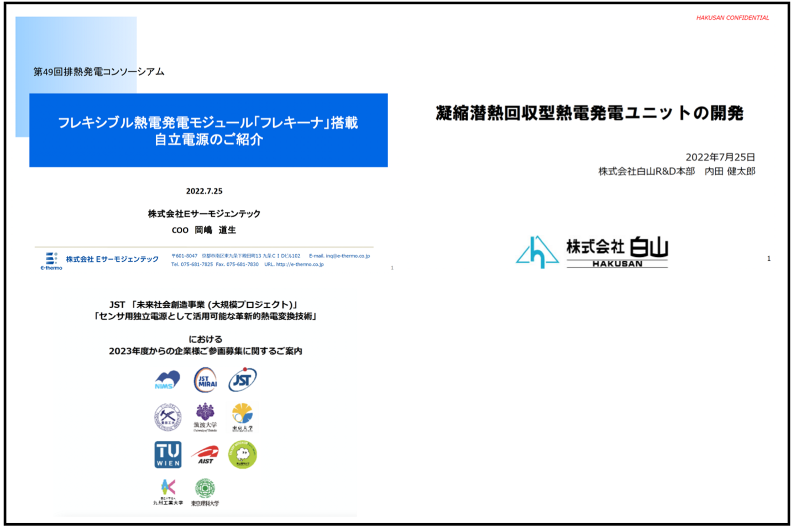The height and width of the screenshot is (532, 796).
Task: Click the Hakusan triangle logo
Action: pyautogui.click(x=537, y=252)
